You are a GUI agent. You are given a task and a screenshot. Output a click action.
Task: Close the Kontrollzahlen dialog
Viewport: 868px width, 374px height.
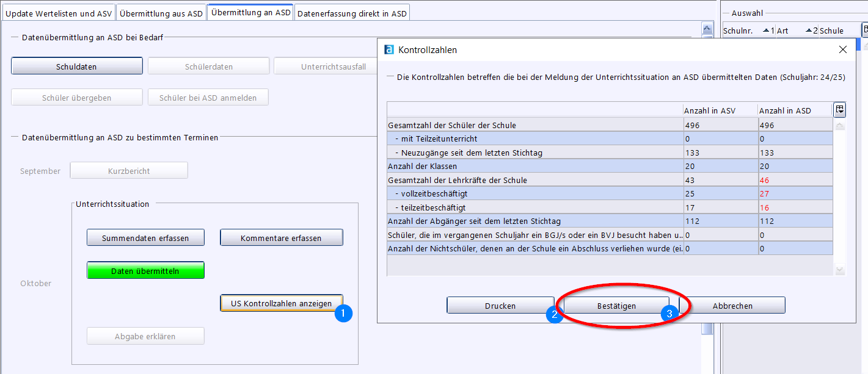(843, 50)
